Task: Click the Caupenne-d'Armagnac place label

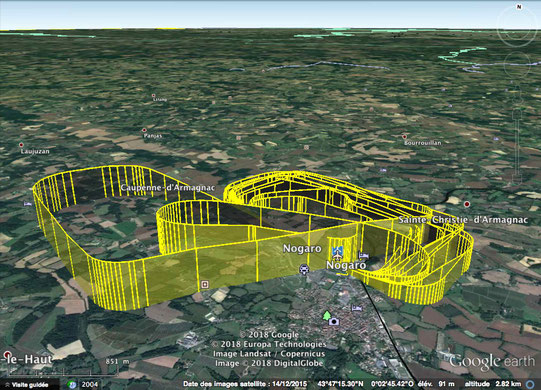Action: tap(168, 188)
